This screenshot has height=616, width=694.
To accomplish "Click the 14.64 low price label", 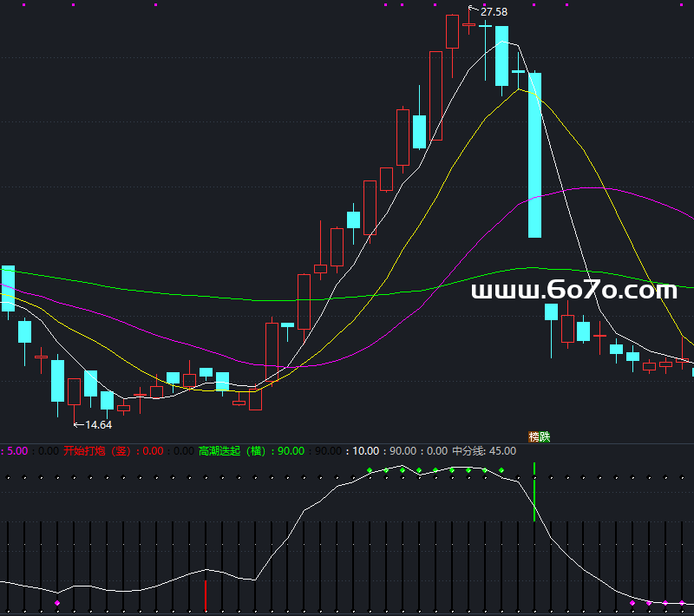I will pyautogui.click(x=98, y=425).
